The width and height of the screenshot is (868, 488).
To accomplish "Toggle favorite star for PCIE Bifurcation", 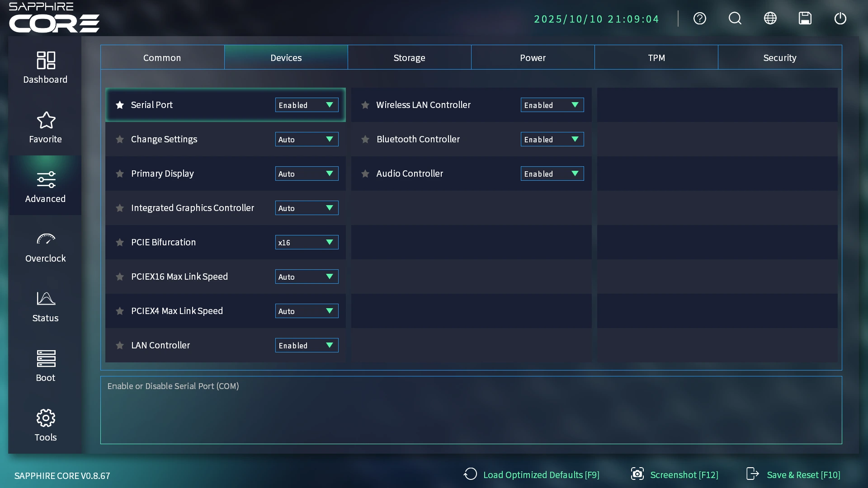I will [x=120, y=242].
